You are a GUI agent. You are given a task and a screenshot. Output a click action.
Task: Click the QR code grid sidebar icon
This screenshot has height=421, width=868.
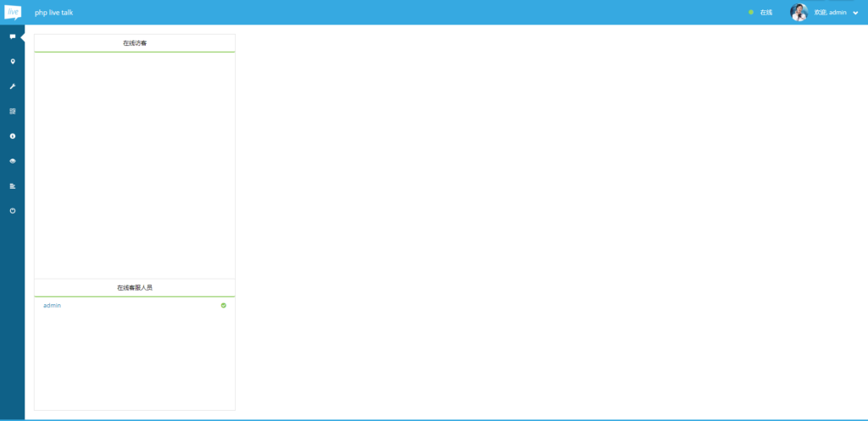13,111
